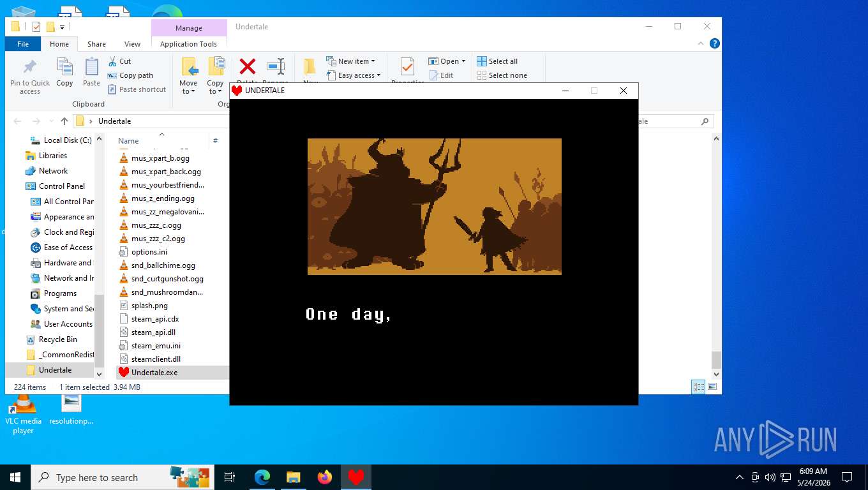The height and width of the screenshot is (490, 868).
Task: Select mus_z_ending.ogg file
Action: click(x=163, y=198)
